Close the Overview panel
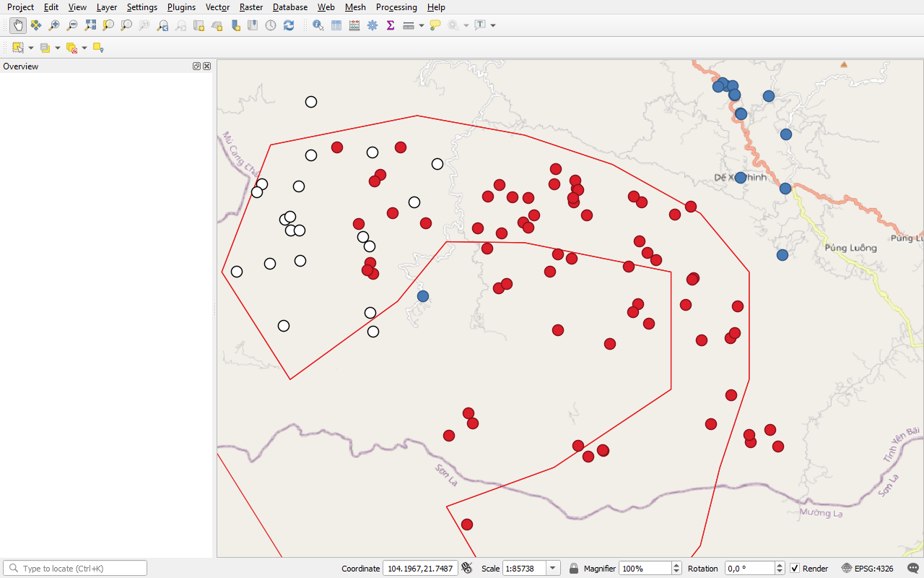Image resolution: width=924 pixels, height=578 pixels. (x=207, y=66)
